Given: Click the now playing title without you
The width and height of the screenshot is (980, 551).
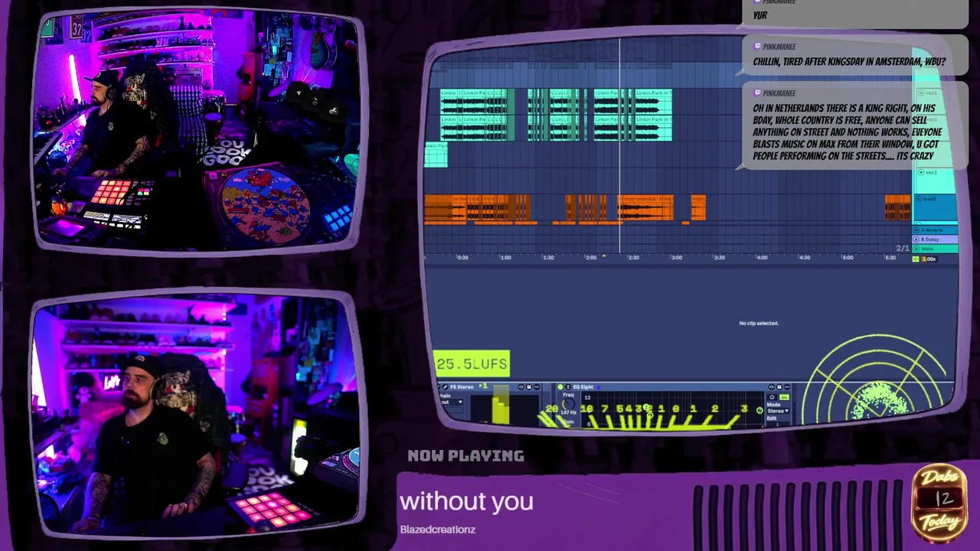Looking at the screenshot, I should [466, 501].
